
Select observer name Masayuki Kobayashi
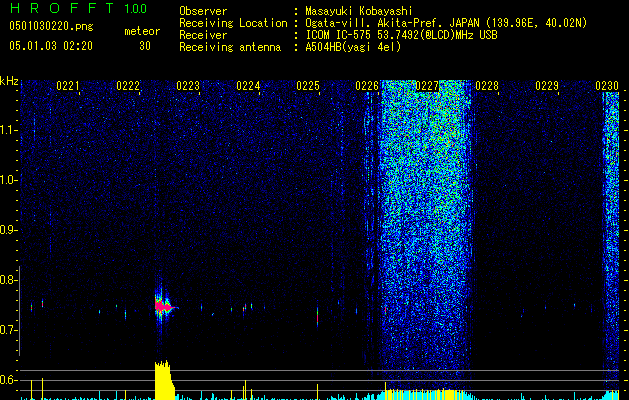[x=359, y=11]
